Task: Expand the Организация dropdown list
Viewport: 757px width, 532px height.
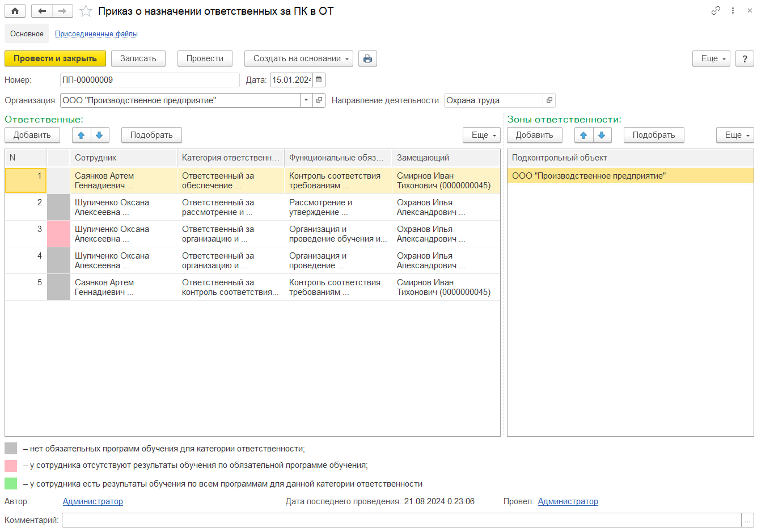Action: [x=306, y=100]
